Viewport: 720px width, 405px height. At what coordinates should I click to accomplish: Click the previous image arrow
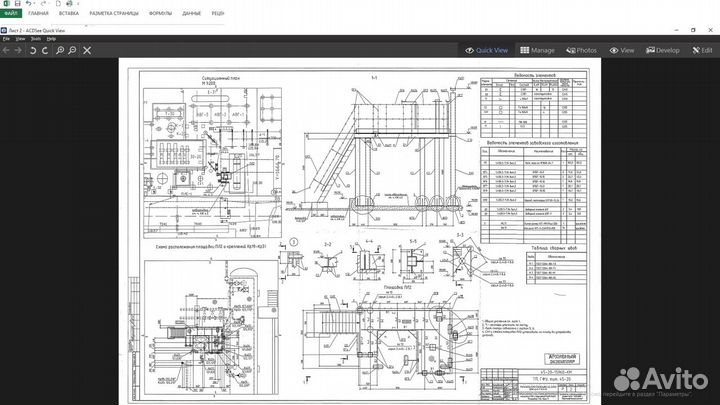(x=6, y=49)
